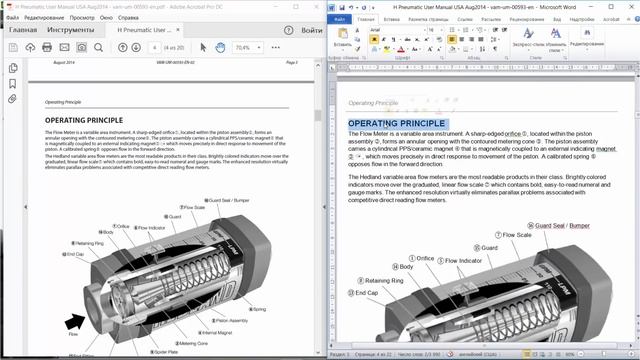640x360 pixels.
Task: Click the Word quick-access save icon
Action: pos(342,7)
